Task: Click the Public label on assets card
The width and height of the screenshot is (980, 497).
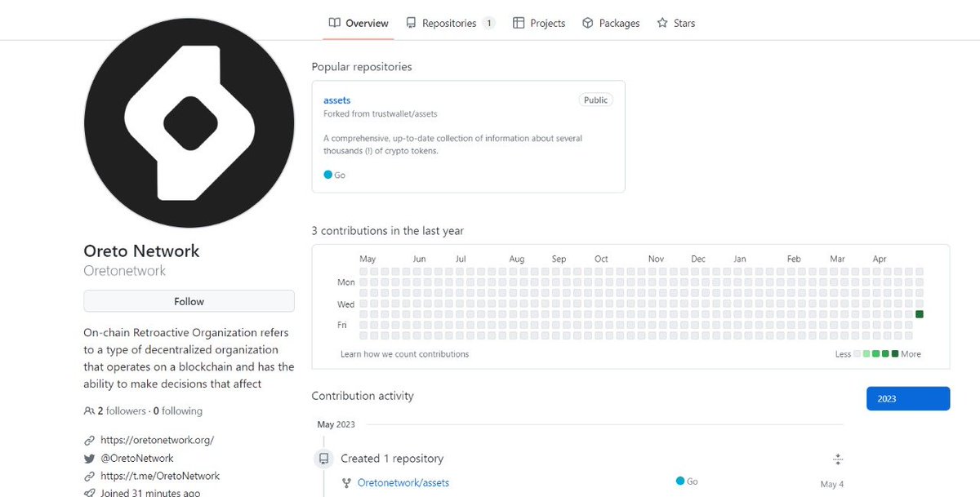Action: click(595, 100)
